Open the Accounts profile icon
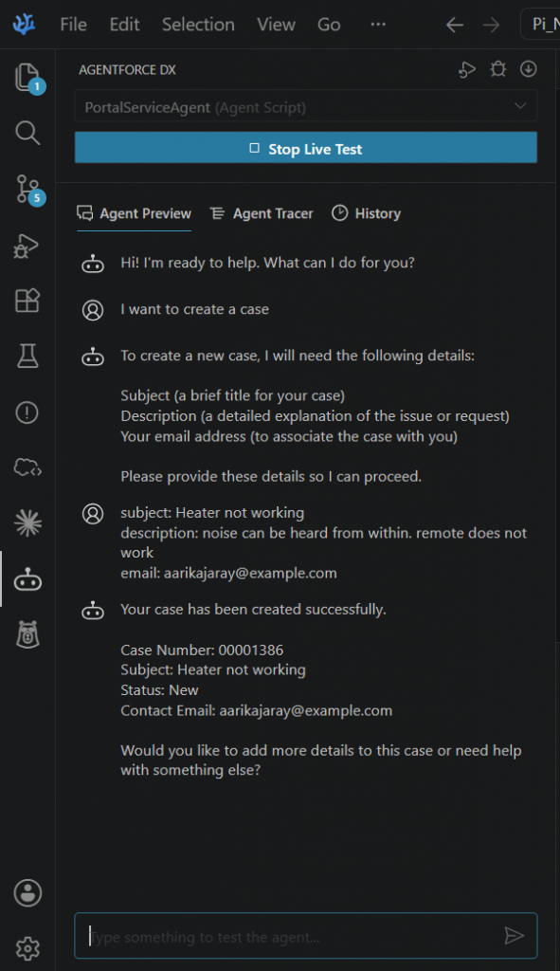The height and width of the screenshot is (971, 560). pyautogui.click(x=27, y=893)
